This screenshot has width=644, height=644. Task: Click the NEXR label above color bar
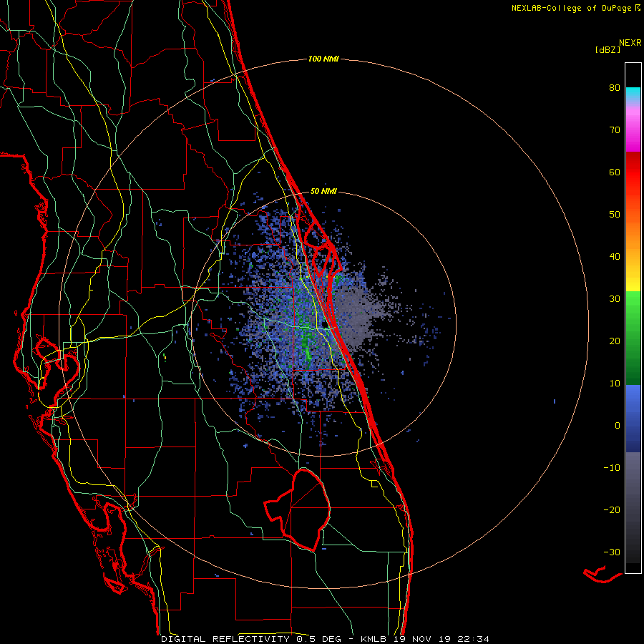pyautogui.click(x=630, y=43)
